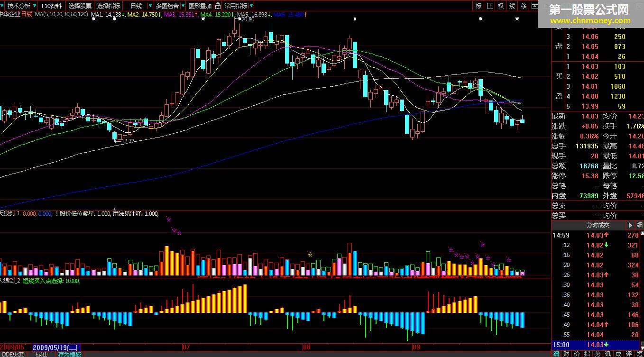Click 选择指标 toolbar item
Viewport: 644px width, 357px height.
tap(108, 6)
